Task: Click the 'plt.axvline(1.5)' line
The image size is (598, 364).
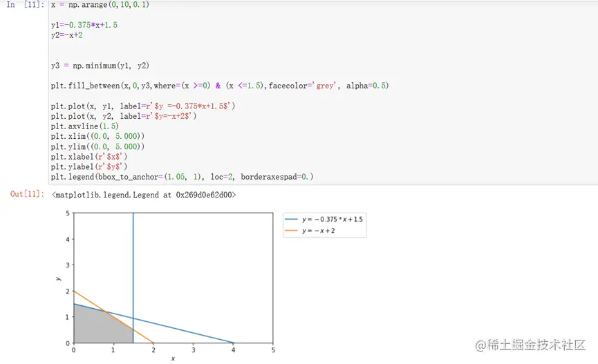Action: point(84,126)
